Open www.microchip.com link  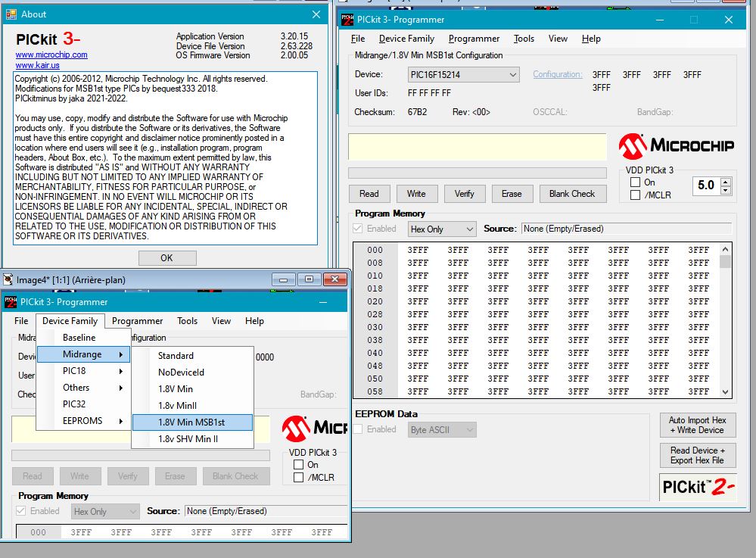[51, 55]
